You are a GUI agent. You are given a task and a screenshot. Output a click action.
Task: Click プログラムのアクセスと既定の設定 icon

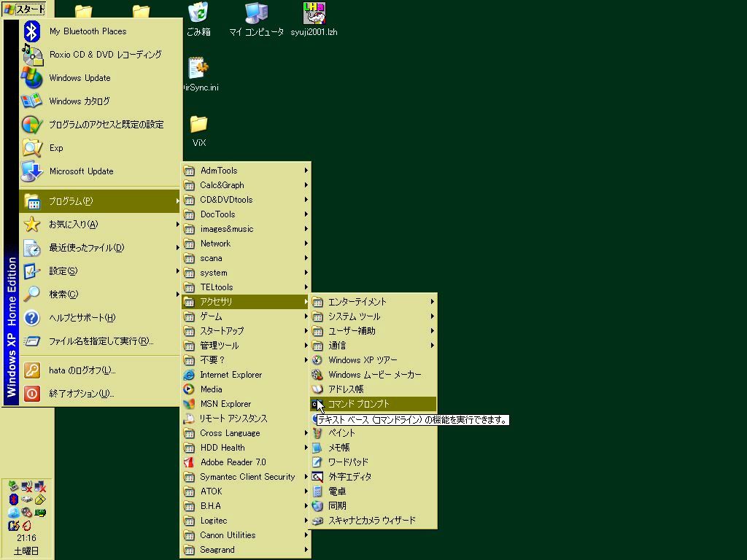(32, 125)
